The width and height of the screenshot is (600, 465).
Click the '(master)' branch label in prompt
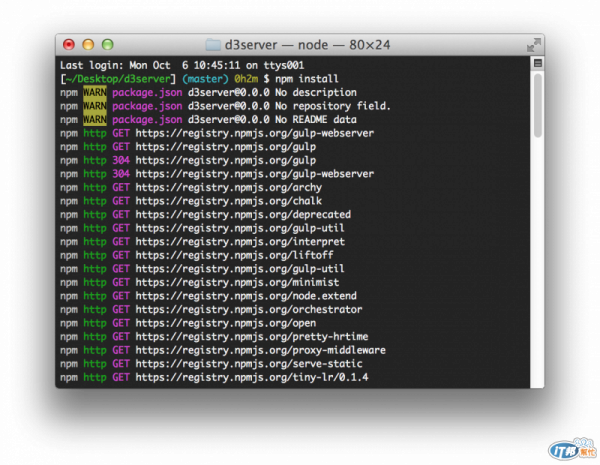point(205,79)
